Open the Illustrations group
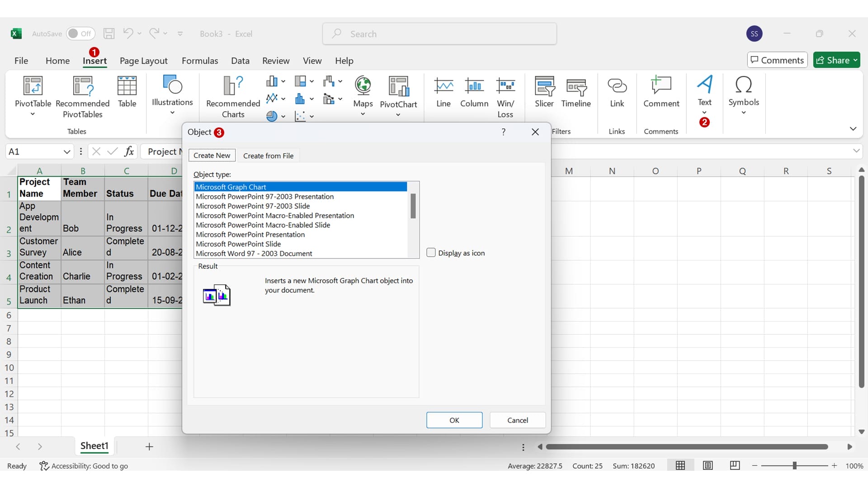 [x=172, y=95]
